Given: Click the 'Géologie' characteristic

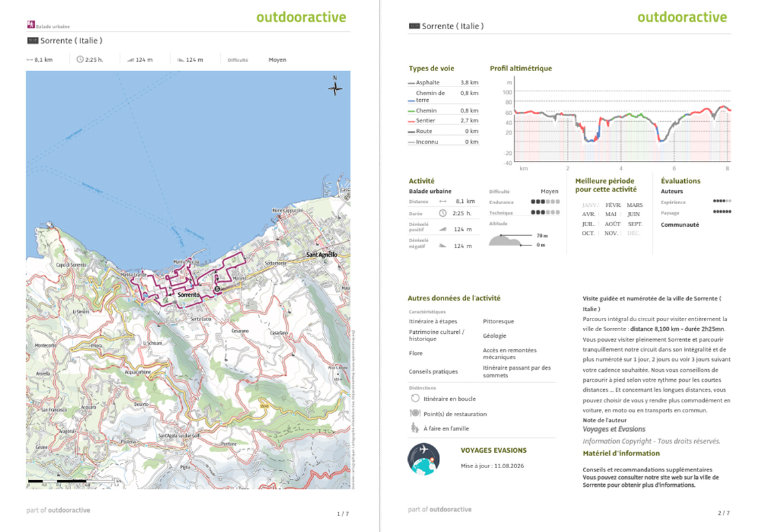Looking at the screenshot, I should point(495,336).
